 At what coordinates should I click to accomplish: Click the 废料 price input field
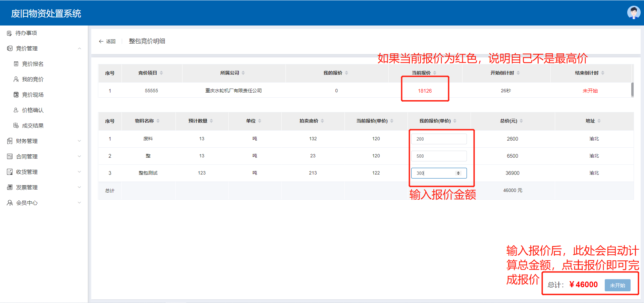coord(438,139)
